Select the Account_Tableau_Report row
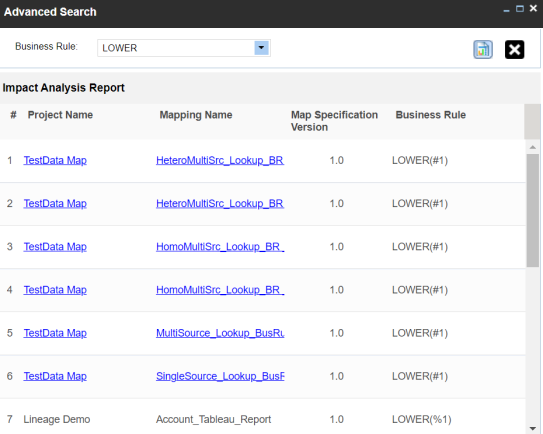 point(262,419)
